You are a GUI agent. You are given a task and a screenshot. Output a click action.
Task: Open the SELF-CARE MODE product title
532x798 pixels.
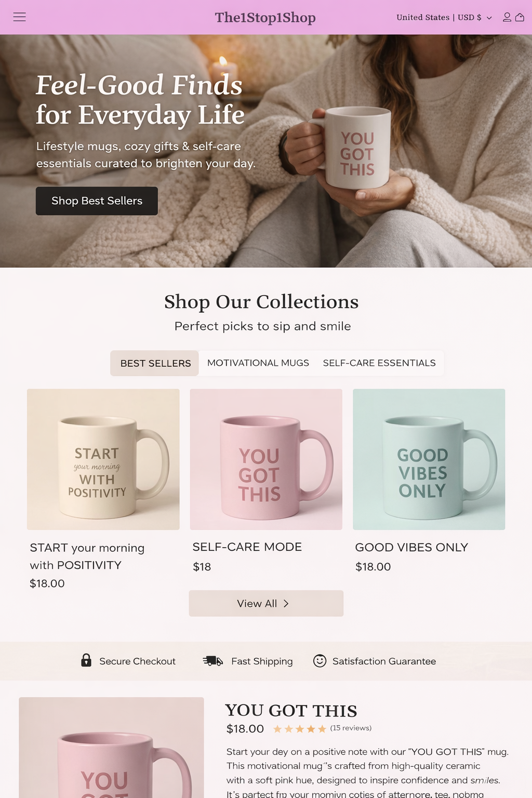[x=247, y=547]
